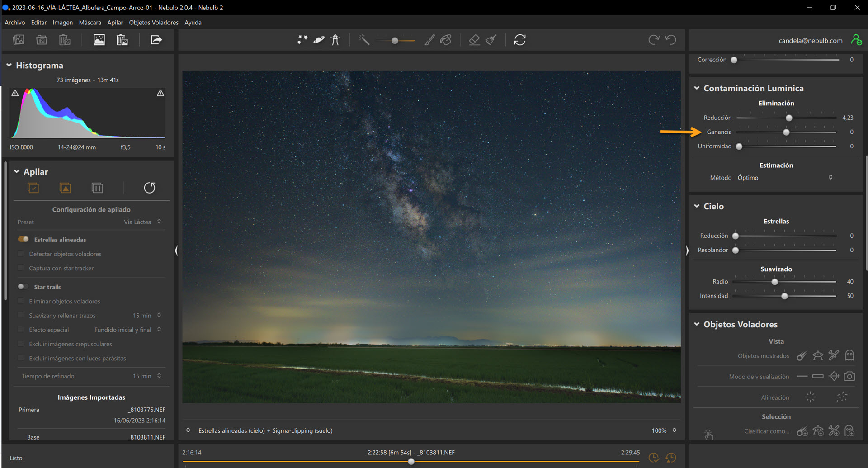
Task: Click the refresh/sync icon in toolbar
Action: [x=520, y=40]
